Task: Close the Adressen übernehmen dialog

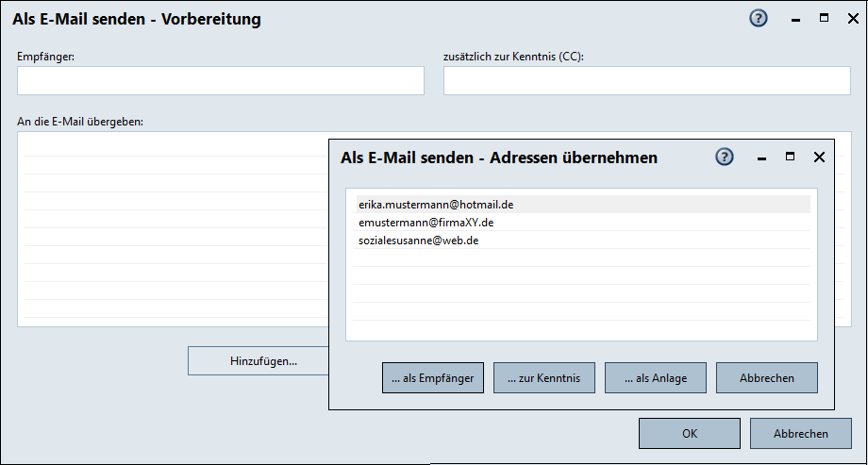Action: tap(819, 158)
